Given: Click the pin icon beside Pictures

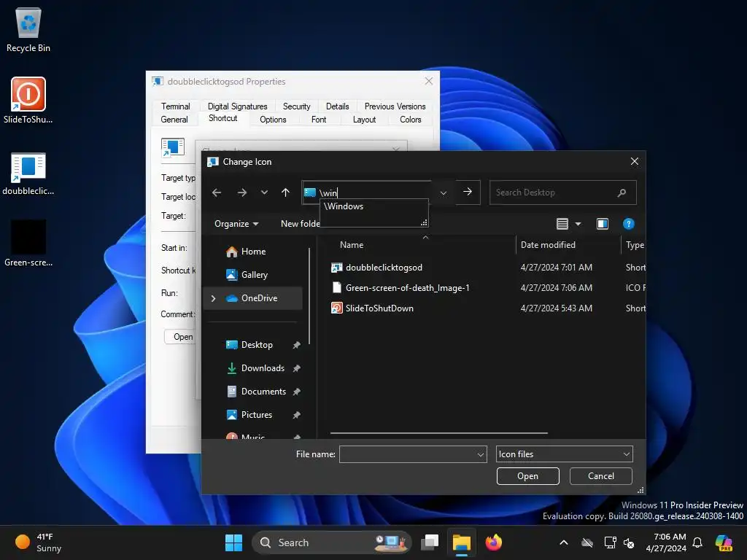Looking at the screenshot, I should pyautogui.click(x=296, y=415).
